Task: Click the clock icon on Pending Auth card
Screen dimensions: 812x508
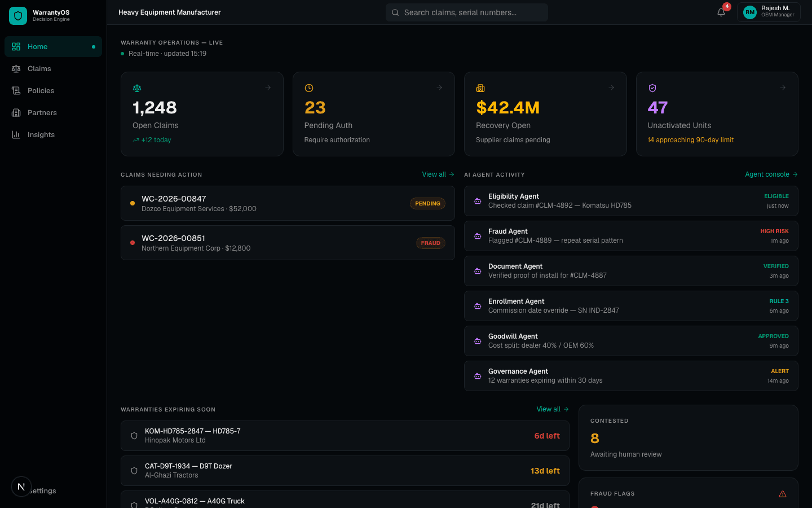Action: click(309, 88)
